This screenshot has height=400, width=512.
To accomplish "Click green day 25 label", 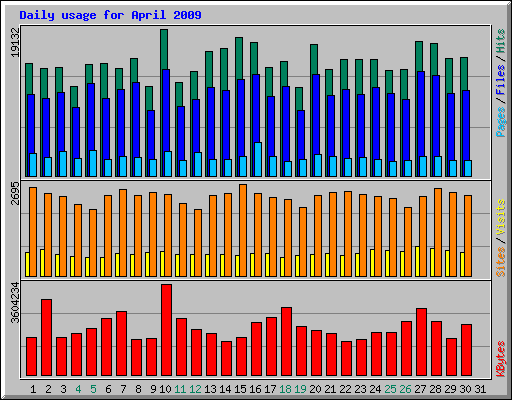I will (x=390, y=389).
